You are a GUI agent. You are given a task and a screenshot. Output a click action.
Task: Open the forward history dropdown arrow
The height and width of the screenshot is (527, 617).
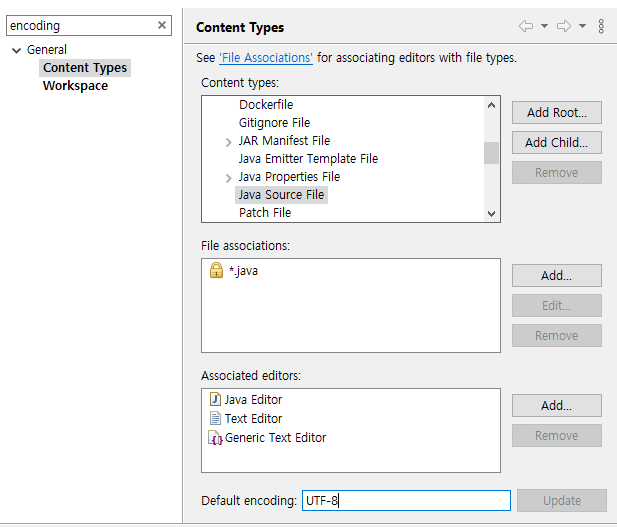[582, 26]
